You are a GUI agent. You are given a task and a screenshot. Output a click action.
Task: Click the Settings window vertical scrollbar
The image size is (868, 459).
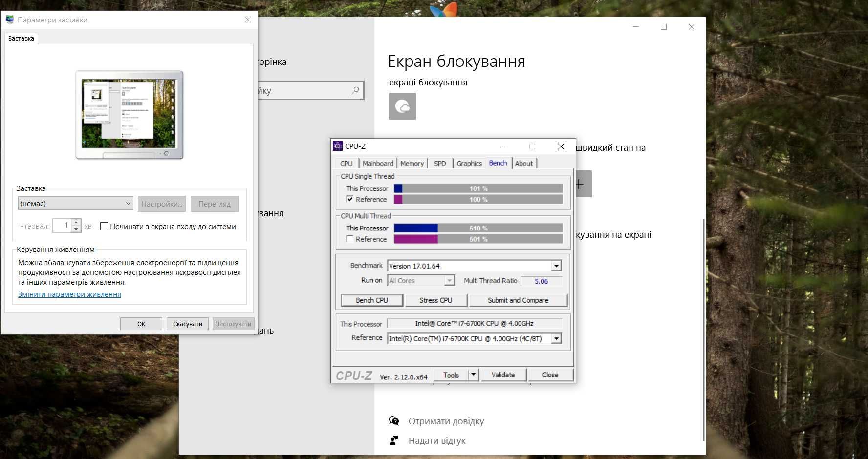coord(704,330)
